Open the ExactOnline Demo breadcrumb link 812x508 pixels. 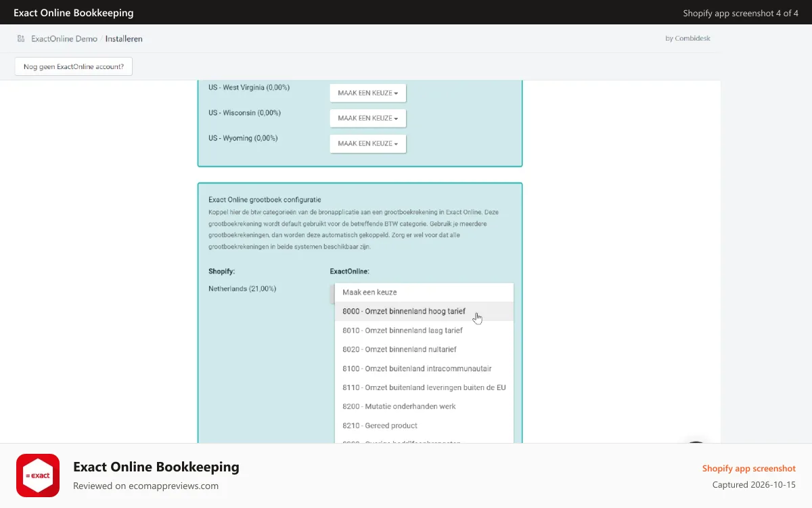click(x=64, y=39)
